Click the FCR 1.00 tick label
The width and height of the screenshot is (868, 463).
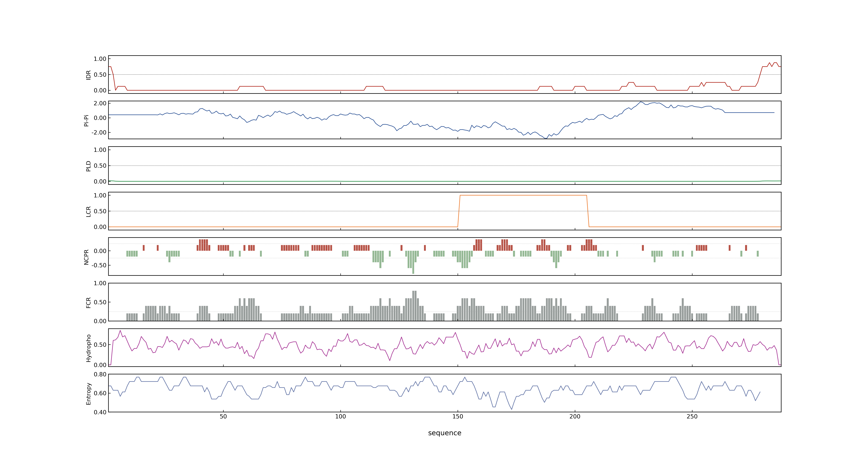(100, 283)
